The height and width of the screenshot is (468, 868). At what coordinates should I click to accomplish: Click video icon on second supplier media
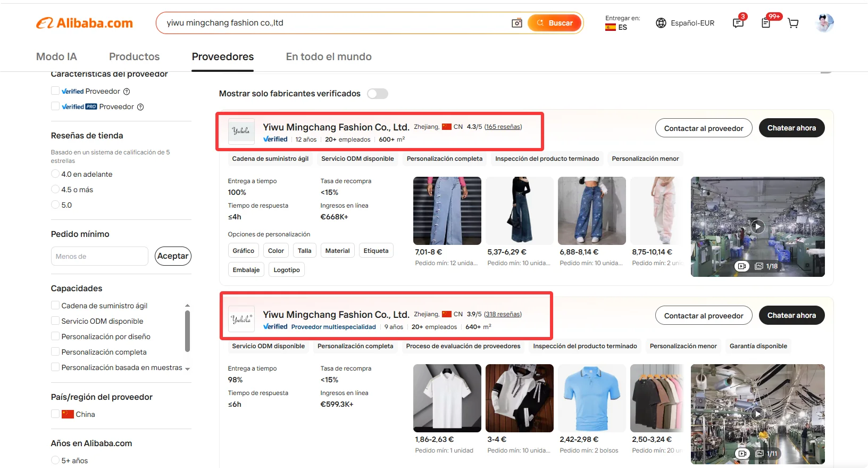[x=742, y=454]
